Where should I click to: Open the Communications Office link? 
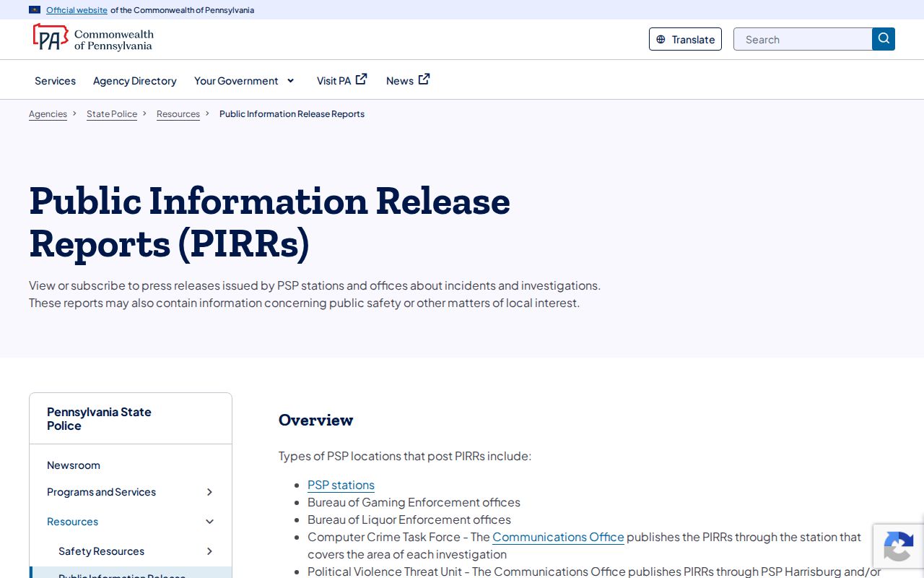tap(558, 537)
